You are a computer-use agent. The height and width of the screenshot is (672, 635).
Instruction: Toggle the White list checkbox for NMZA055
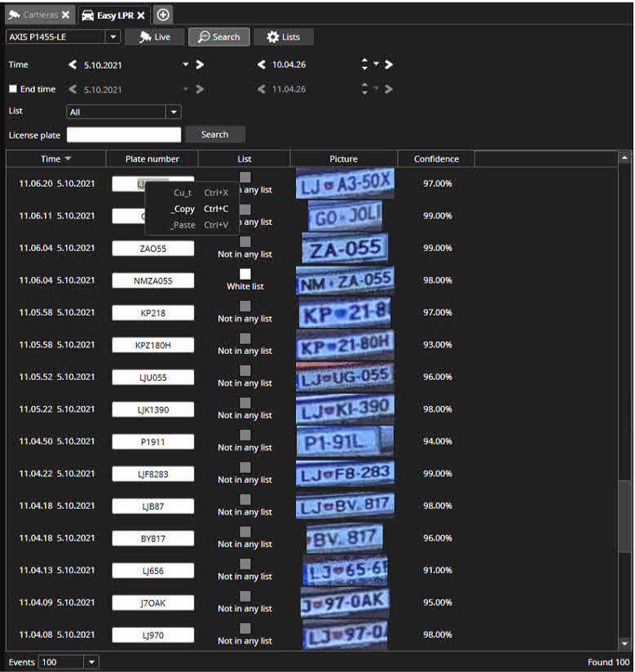245,274
